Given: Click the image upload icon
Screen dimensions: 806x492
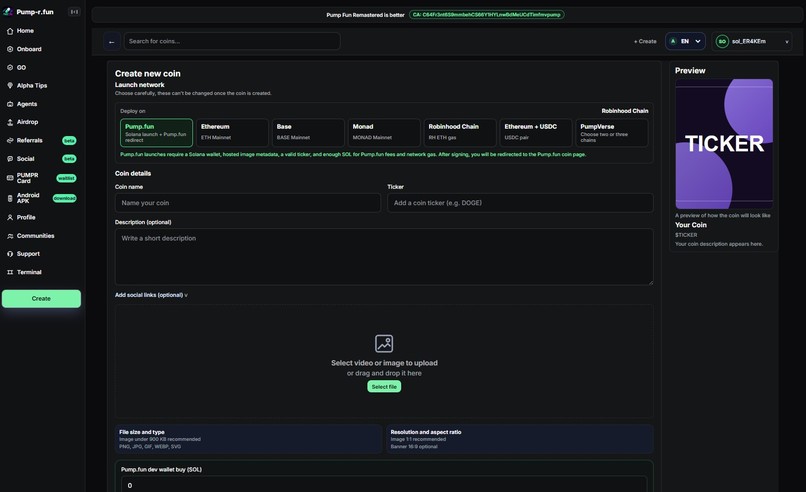Looking at the screenshot, I should click(x=384, y=343).
